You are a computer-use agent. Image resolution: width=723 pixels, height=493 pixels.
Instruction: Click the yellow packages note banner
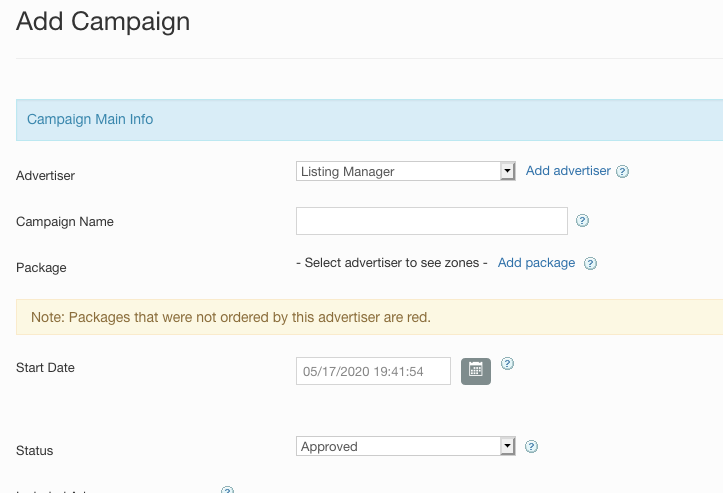369,317
